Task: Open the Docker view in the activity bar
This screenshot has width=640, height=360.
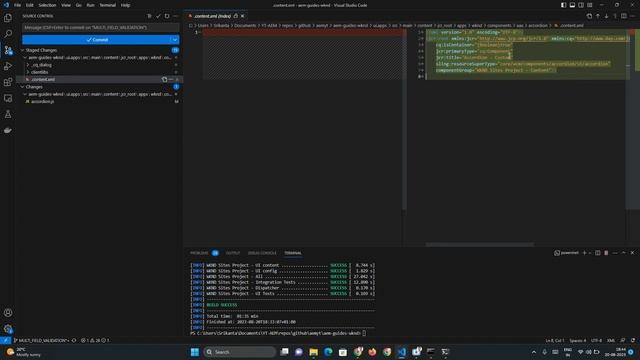Action: point(8,130)
